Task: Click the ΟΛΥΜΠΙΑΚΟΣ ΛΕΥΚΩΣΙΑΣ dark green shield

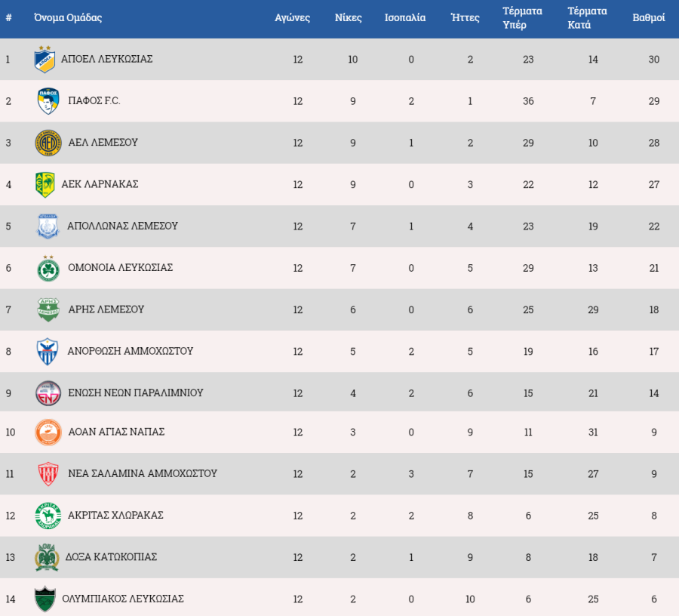Action: click(x=45, y=599)
